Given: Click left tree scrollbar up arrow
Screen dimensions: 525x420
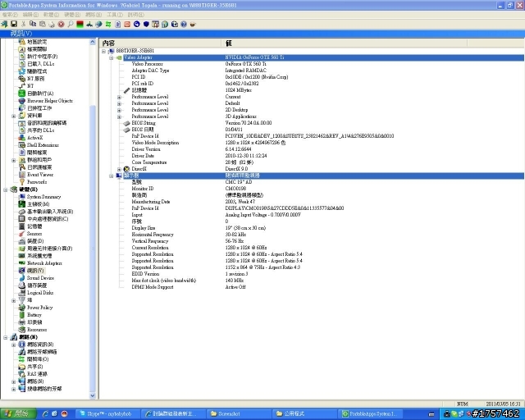Looking at the screenshot, I should pyautogui.click(x=93, y=42).
